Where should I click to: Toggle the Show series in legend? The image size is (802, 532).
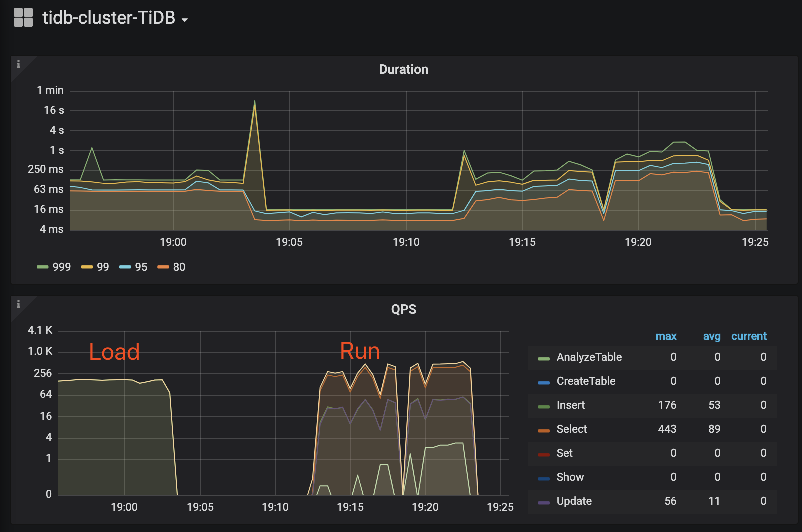(x=570, y=477)
